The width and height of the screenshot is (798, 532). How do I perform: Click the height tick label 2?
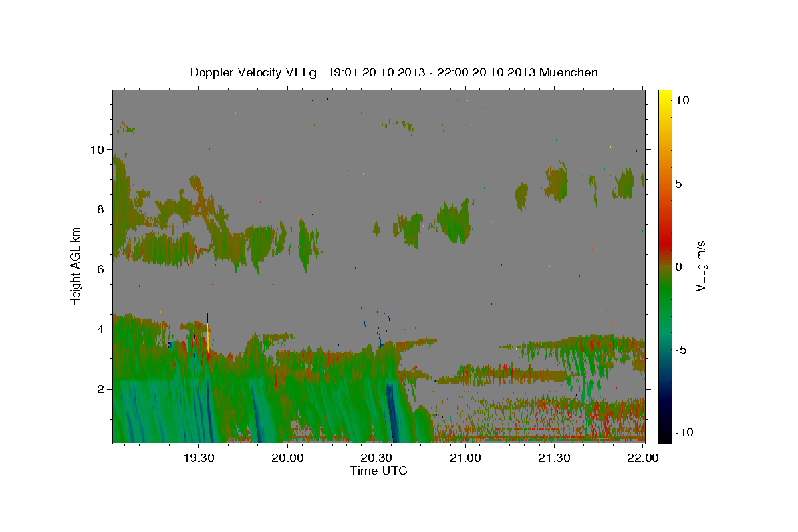tap(100, 388)
